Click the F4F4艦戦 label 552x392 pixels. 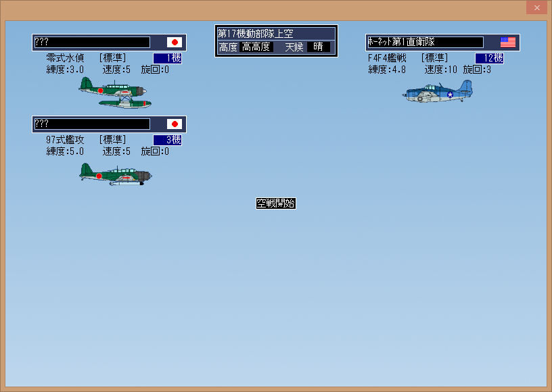click(x=387, y=58)
